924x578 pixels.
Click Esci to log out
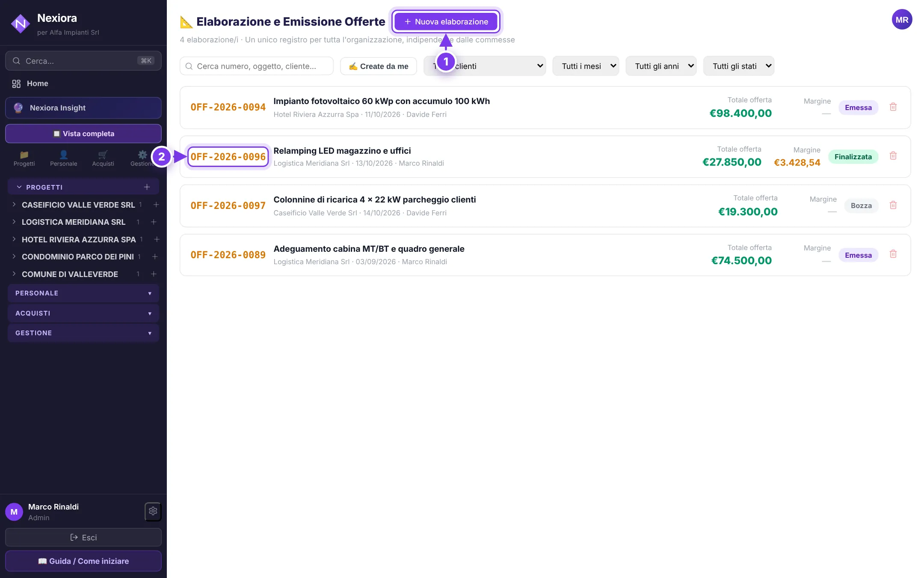[x=83, y=537]
